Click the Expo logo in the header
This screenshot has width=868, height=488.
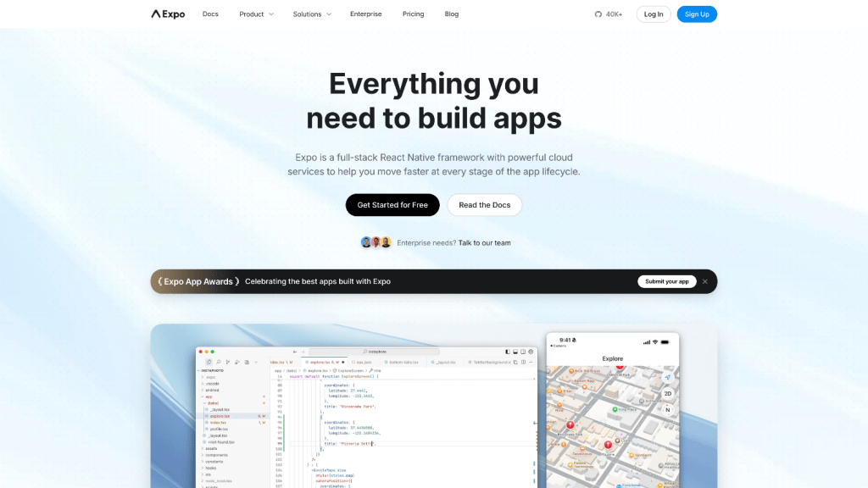tap(169, 14)
